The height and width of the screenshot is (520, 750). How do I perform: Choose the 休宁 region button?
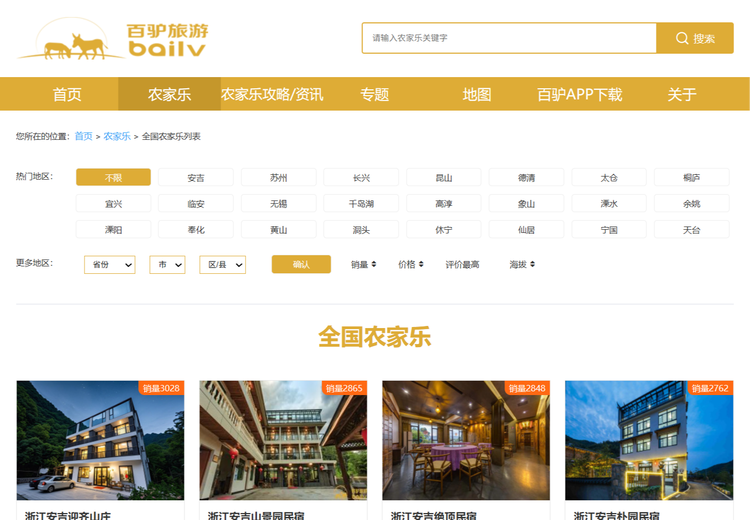coord(444,230)
